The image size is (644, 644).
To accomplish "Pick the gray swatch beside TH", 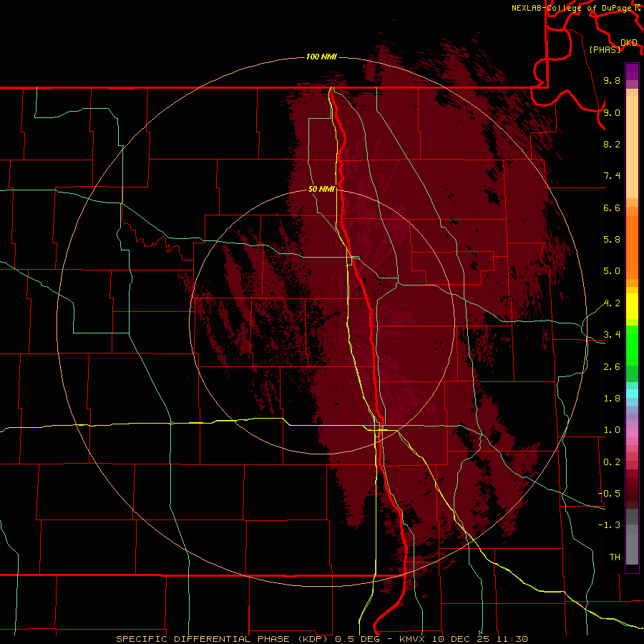I will click(x=632, y=550).
